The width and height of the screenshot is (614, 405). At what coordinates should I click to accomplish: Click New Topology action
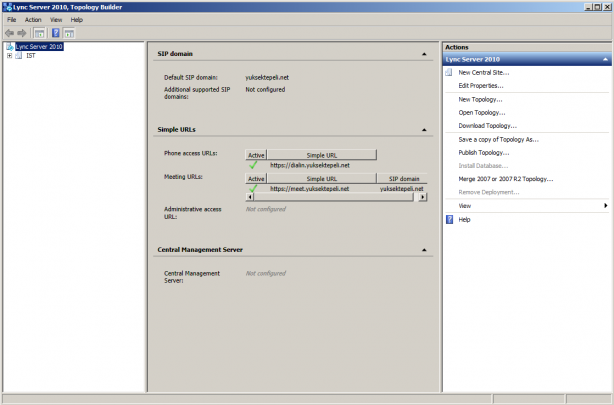pyautogui.click(x=480, y=99)
